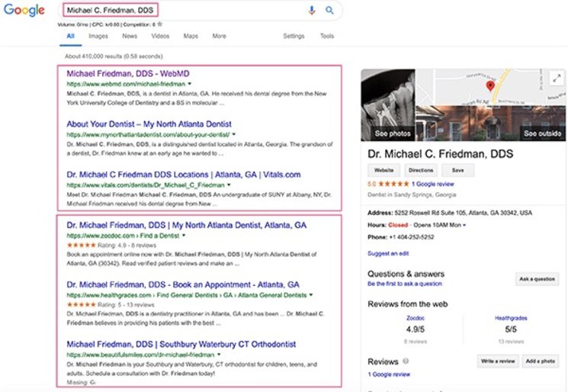This screenshot has width=568, height=392.
Task: Expand the map with the fullscreen icon
Action: (557, 79)
